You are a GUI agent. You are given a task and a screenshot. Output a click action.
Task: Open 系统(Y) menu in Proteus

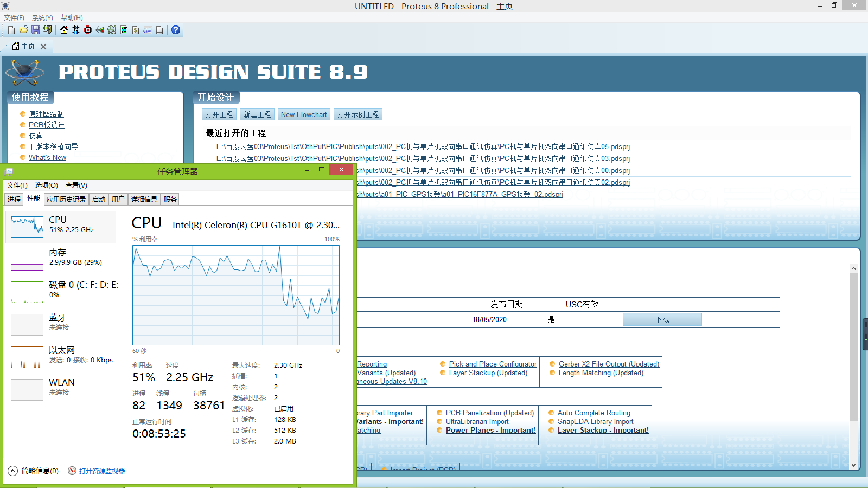coord(42,18)
